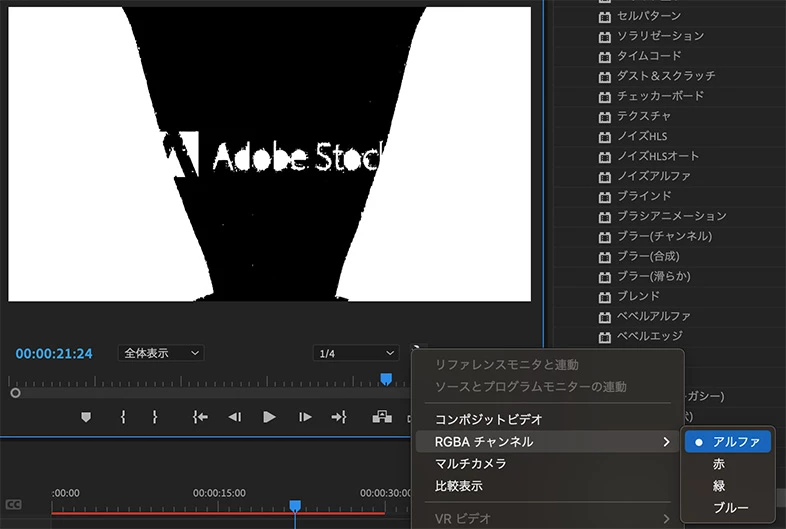Screen dimensions: 786x529
Task: Select コンポジットビデオ in the menu
Action: click(x=489, y=419)
